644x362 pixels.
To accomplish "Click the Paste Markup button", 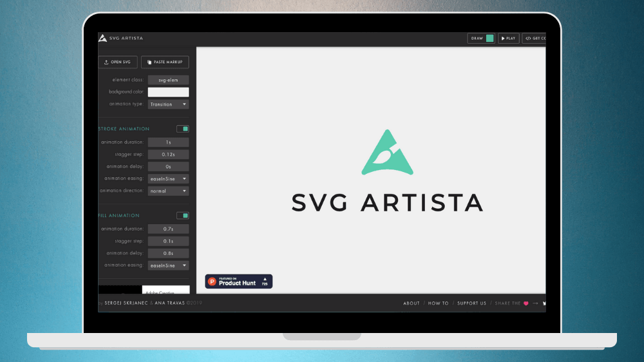I will tap(165, 62).
